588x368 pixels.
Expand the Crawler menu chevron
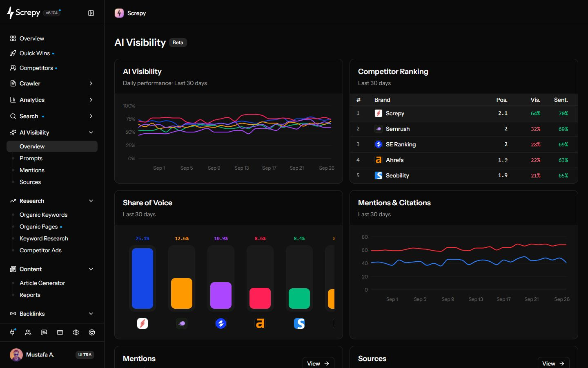click(x=91, y=83)
